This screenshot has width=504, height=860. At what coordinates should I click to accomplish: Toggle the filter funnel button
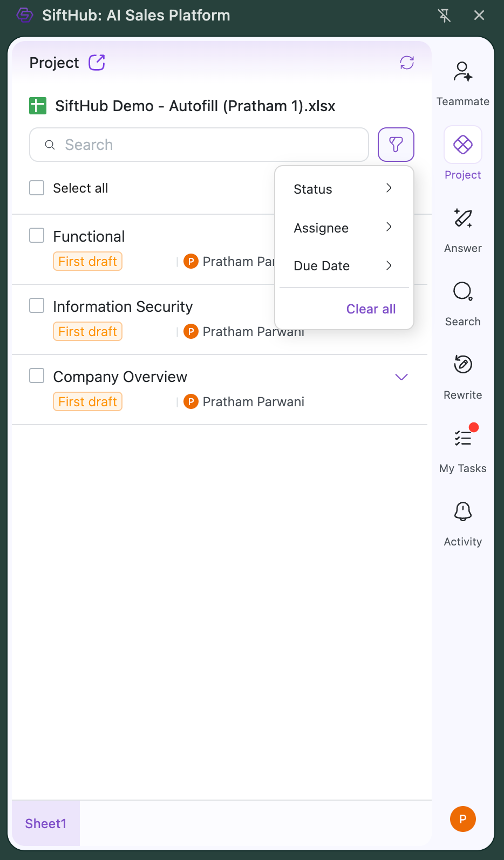pyautogui.click(x=396, y=145)
